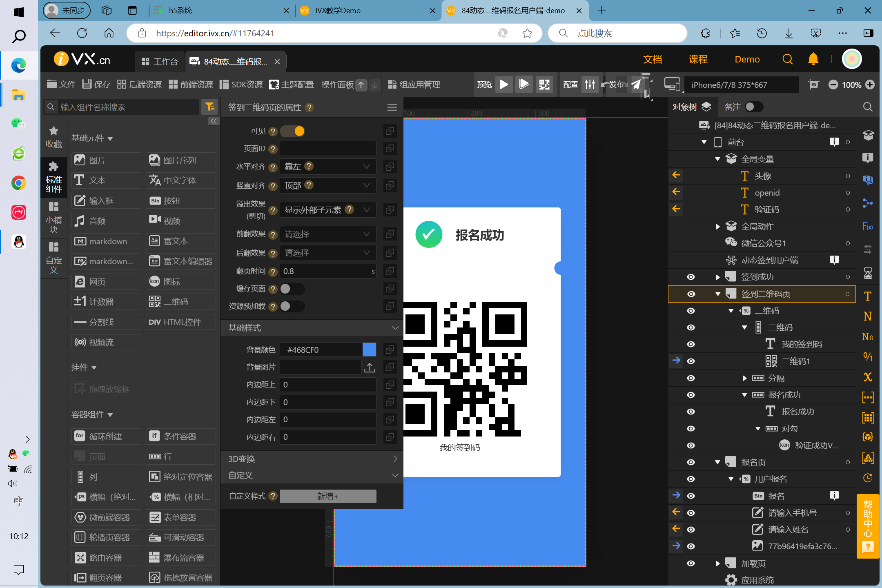The height and width of the screenshot is (588, 882).
Task: Open the 后翻效果 dropdown
Action: [x=327, y=253]
